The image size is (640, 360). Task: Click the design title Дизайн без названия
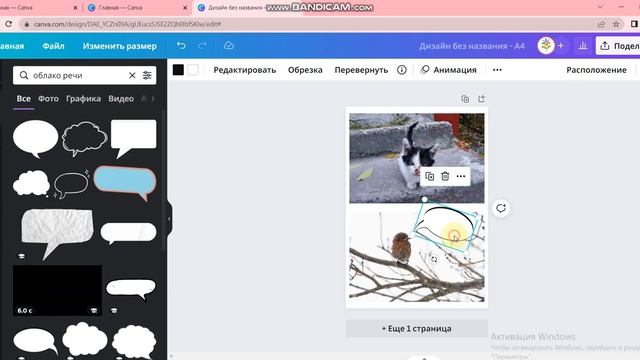coord(471,46)
